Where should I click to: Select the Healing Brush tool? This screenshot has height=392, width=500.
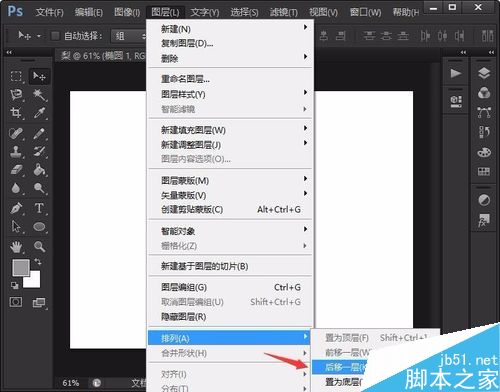(x=16, y=134)
